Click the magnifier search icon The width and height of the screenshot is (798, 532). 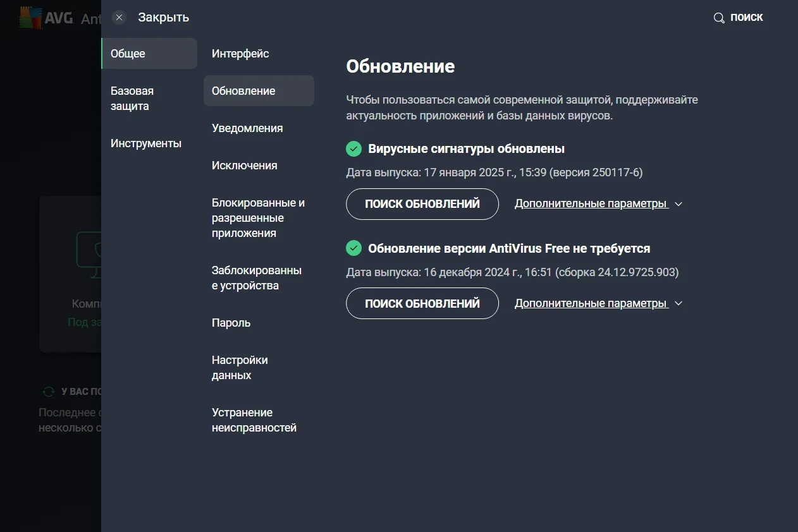point(719,18)
